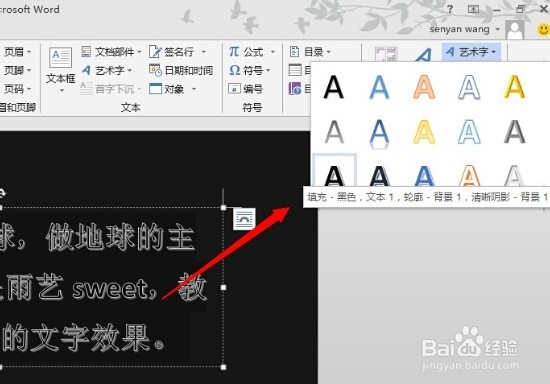Choose white outline WordArt style in first row
The image size is (550, 384).
469,87
